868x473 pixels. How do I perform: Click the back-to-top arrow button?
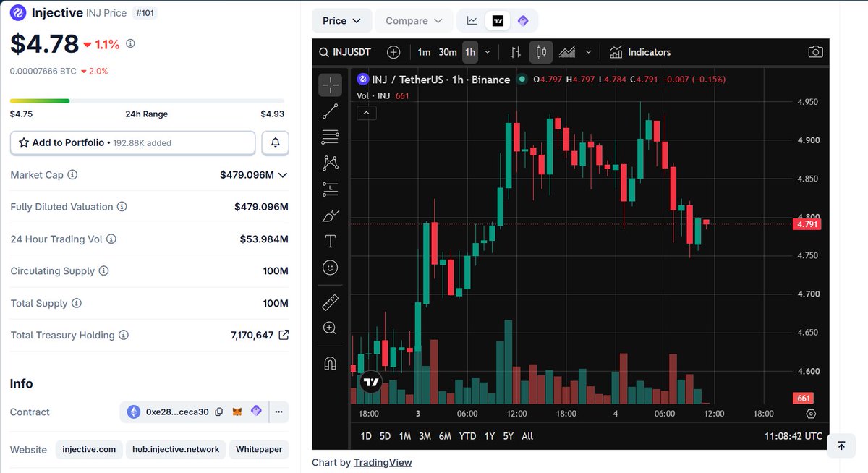click(841, 446)
